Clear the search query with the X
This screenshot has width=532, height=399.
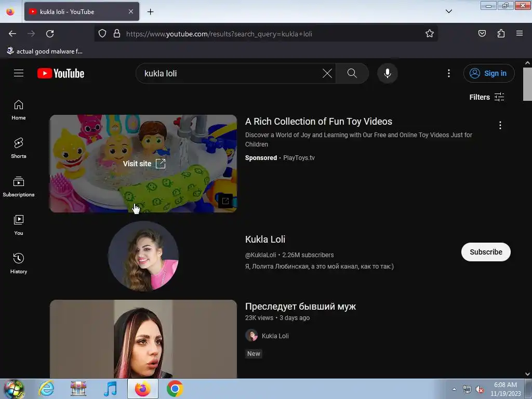coord(327,73)
